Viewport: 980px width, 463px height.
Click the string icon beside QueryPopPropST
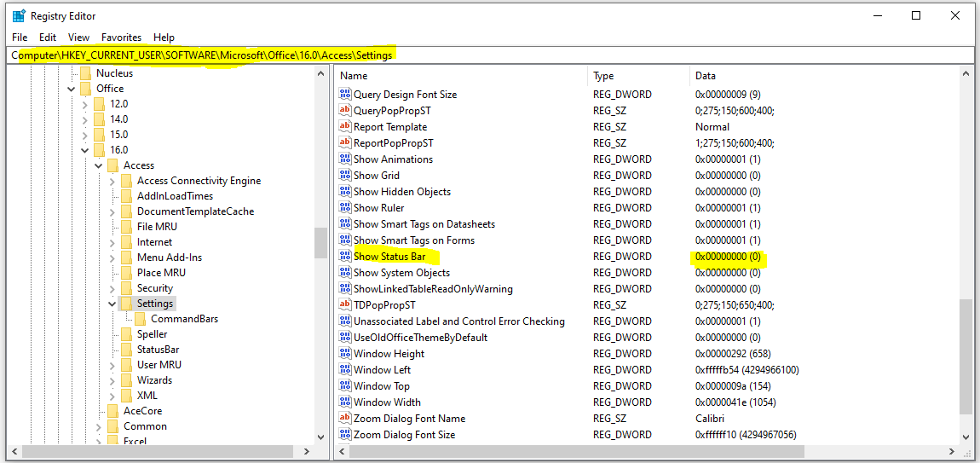pyautogui.click(x=345, y=111)
